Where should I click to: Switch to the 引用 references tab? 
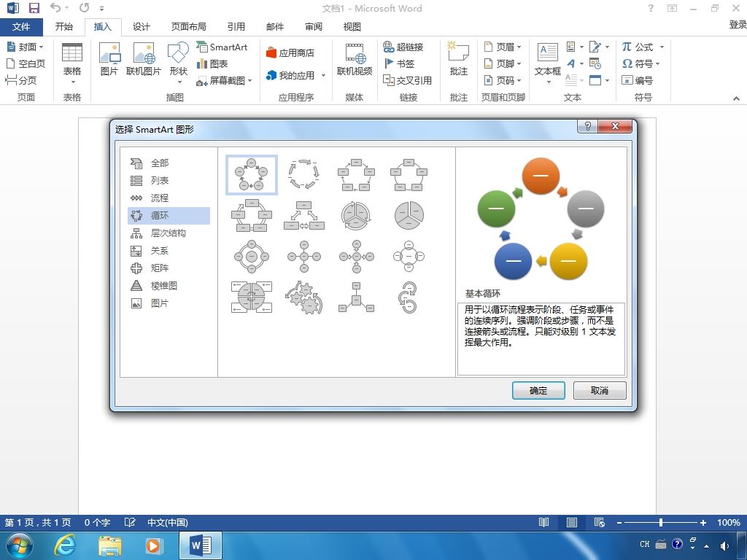point(236,27)
